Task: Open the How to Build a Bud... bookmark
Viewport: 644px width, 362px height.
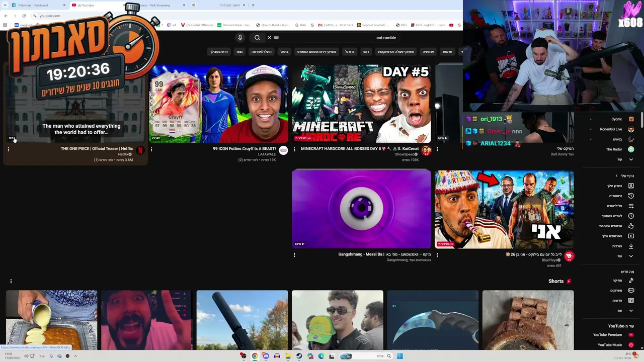Action: coord(273,25)
